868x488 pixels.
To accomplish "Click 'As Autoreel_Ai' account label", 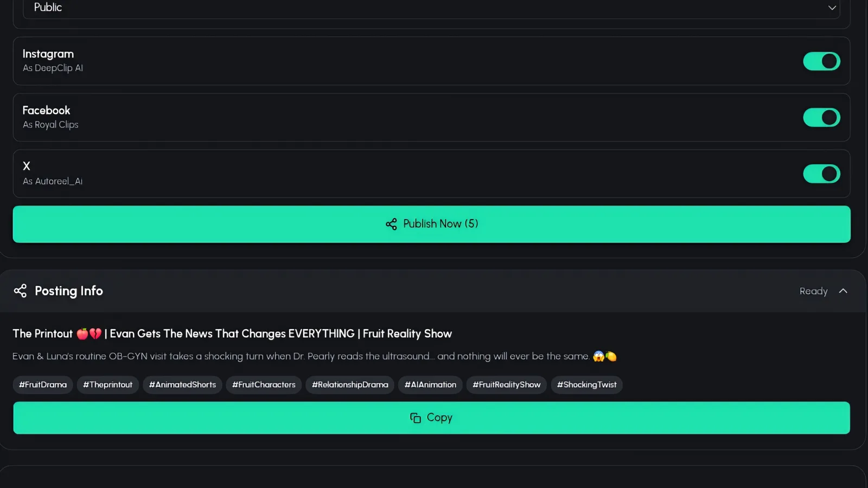I will (x=53, y=181).
